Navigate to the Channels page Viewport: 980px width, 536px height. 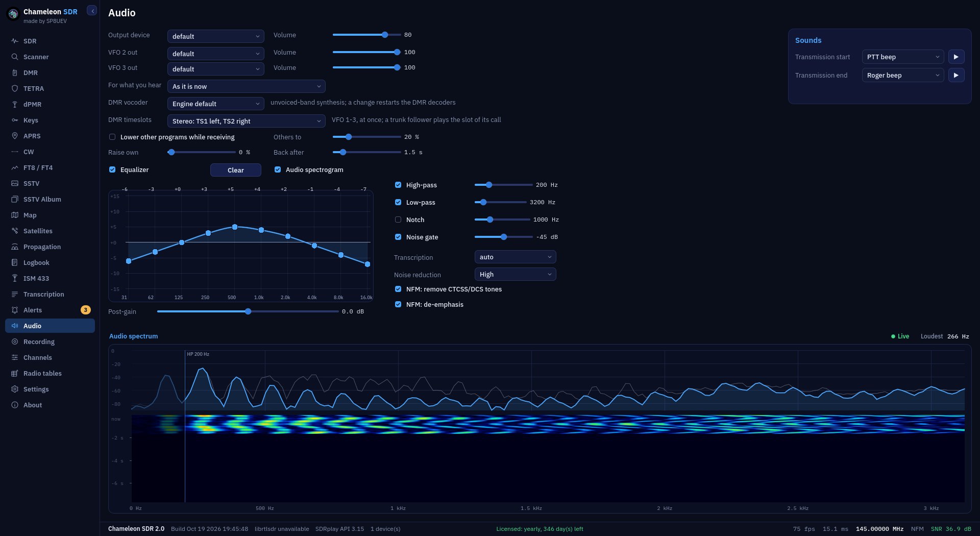click(50, 357)
